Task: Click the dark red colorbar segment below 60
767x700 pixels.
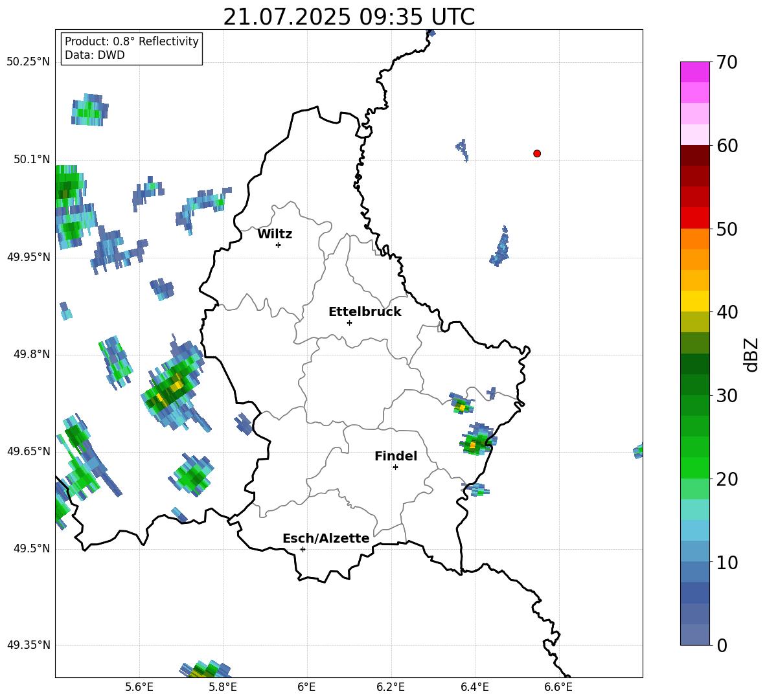Action: [x=694, y=155]
